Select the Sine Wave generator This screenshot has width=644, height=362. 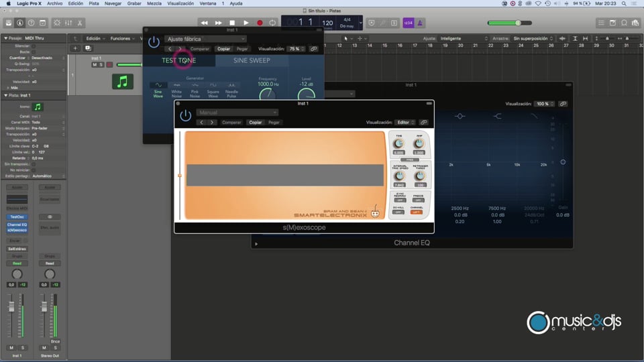(x=158, y=90)
